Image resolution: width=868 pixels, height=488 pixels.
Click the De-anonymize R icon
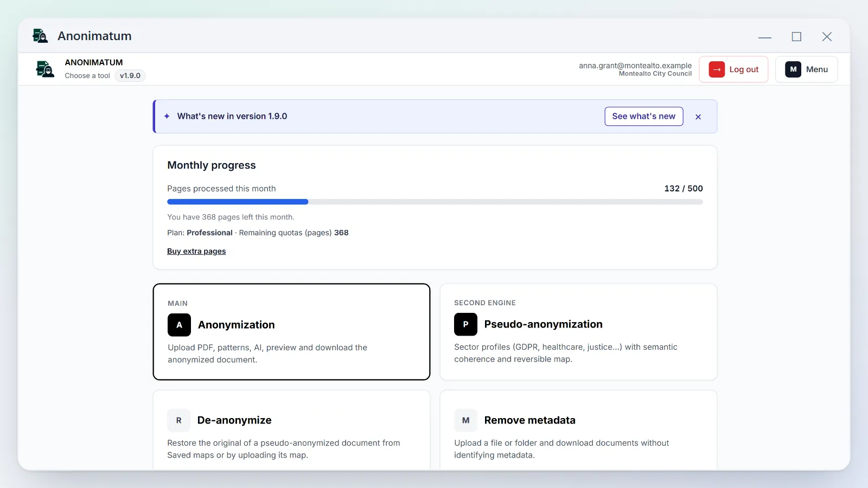coord(179,420)
